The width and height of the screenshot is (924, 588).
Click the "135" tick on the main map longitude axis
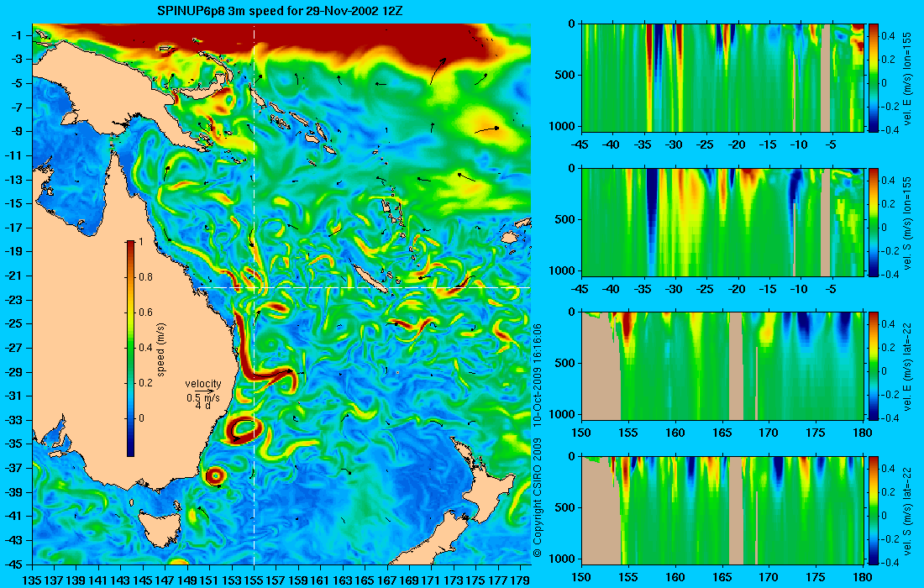pos(32,580)
